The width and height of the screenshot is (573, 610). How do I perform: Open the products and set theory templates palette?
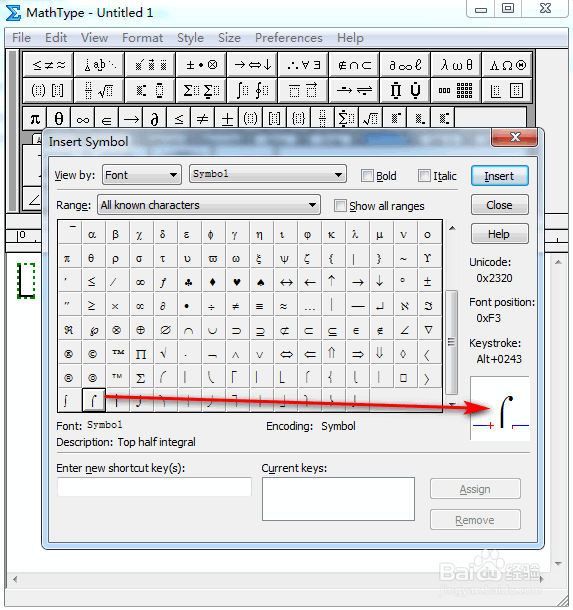pyautogui.click(x=405, y=91)
